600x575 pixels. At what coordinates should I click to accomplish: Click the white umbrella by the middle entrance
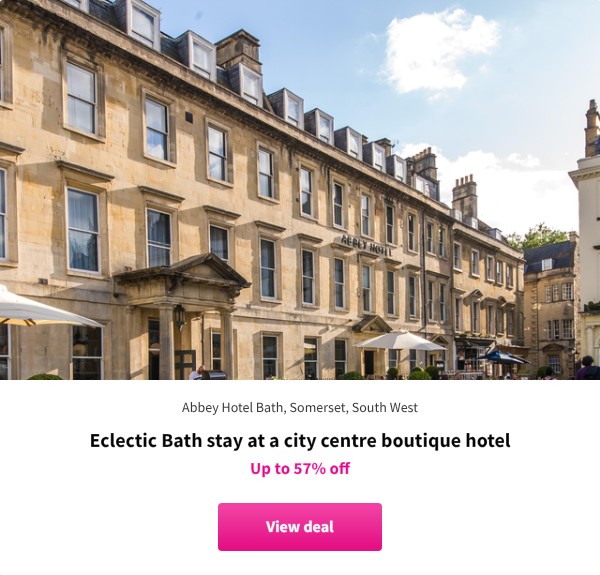click(400, 340)
